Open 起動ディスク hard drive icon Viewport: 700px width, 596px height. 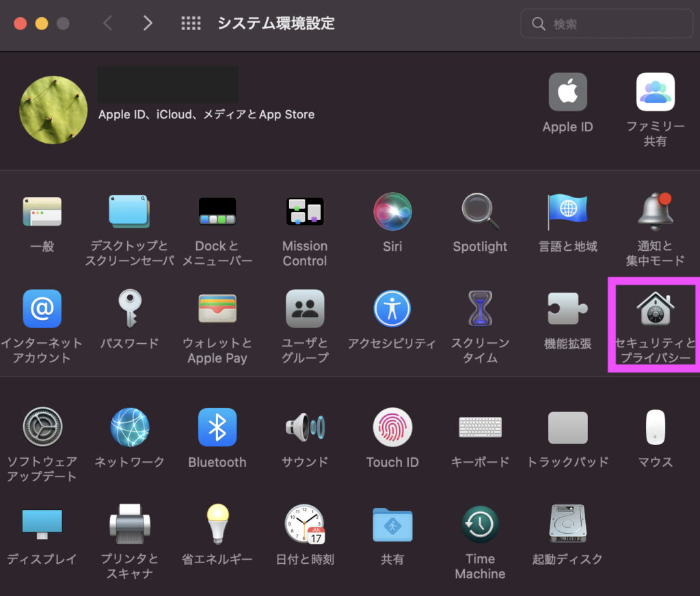[567, 524]
